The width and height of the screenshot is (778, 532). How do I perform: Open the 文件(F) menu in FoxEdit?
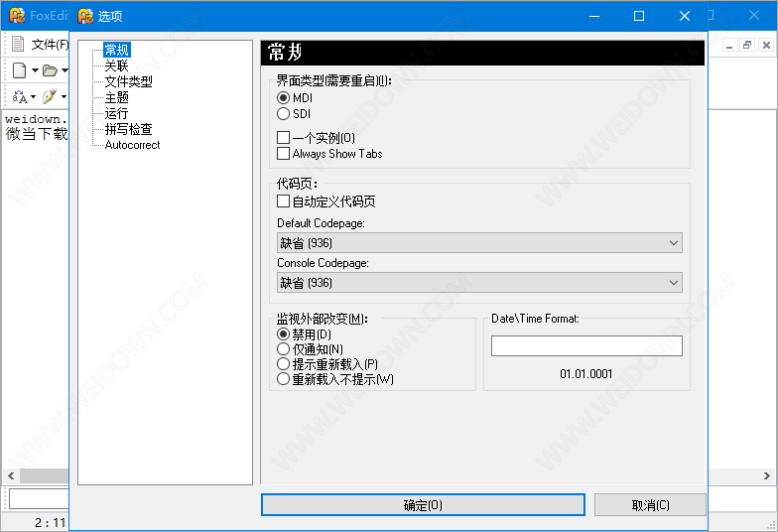[50, 45]
